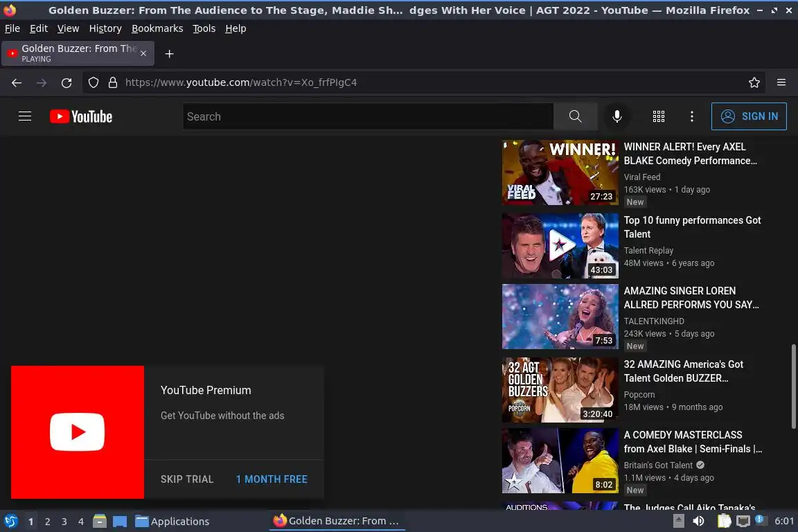Image resolution: width=798 pixels, height=532 pixels.
Task: Bookmark this page with the star
Action: (x=754, y=82)
